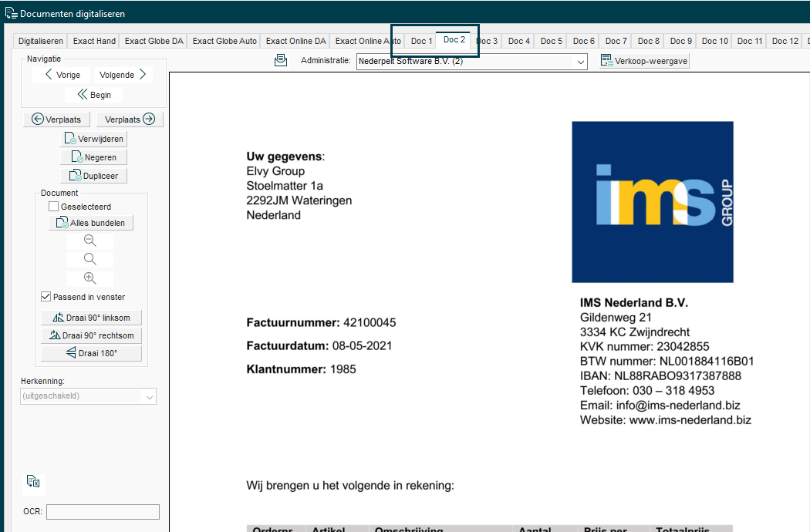Switch to the Digitaliseren tab

(41, 41)
